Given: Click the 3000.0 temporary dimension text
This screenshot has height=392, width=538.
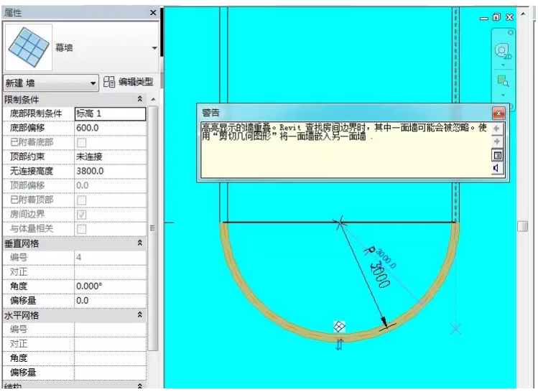Looking at the screenshot, I should (386, 258).
